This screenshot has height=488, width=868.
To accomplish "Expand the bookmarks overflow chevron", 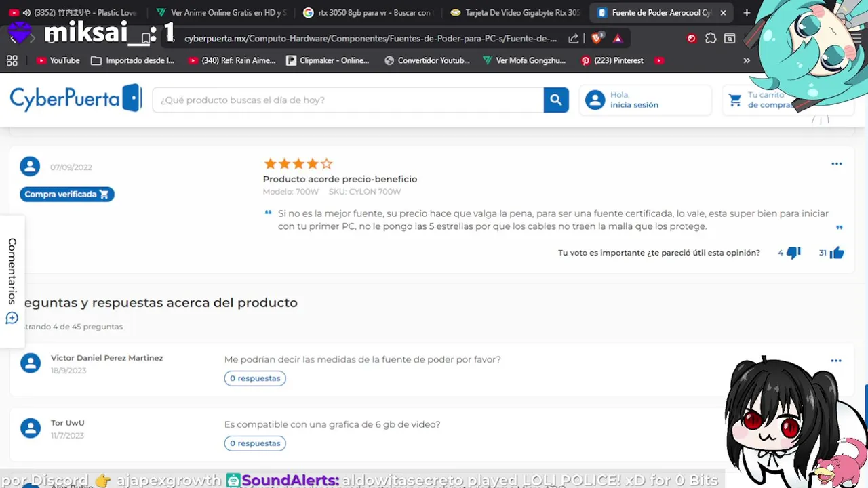I will coord(747,60).
